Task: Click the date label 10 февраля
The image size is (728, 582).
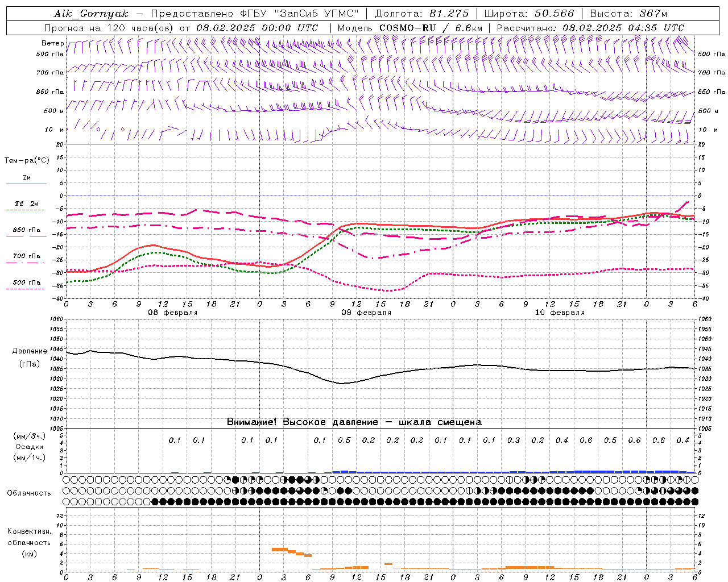Action: 560,313
